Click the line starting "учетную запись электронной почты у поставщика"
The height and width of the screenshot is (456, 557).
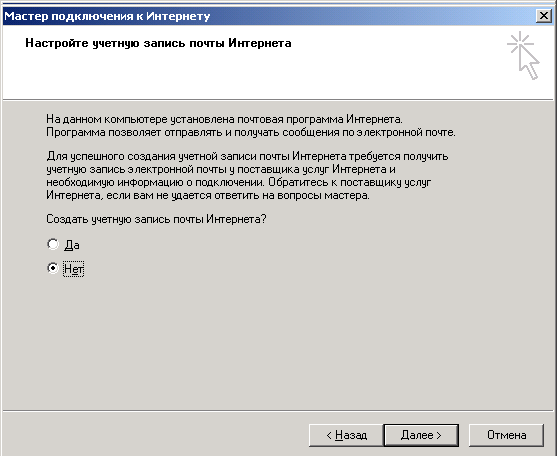coord(221,169)
